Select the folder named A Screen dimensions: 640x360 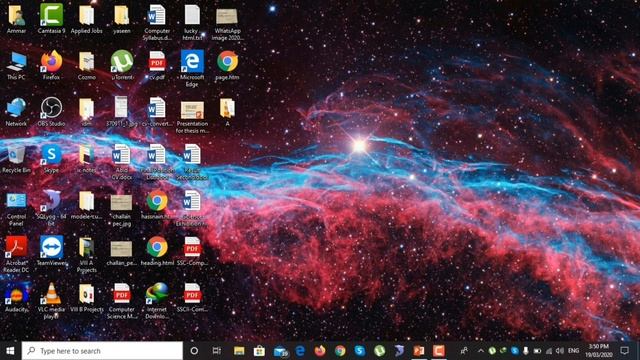227,112
